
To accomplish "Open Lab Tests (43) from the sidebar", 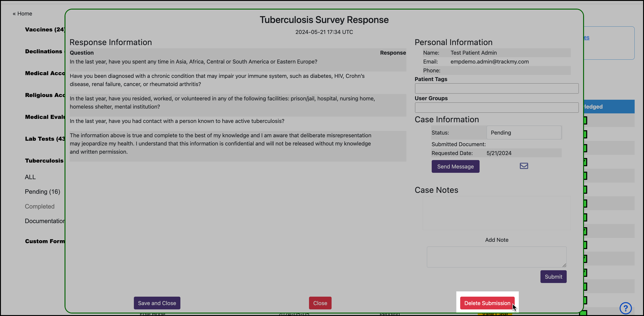I will coord(44,139).
